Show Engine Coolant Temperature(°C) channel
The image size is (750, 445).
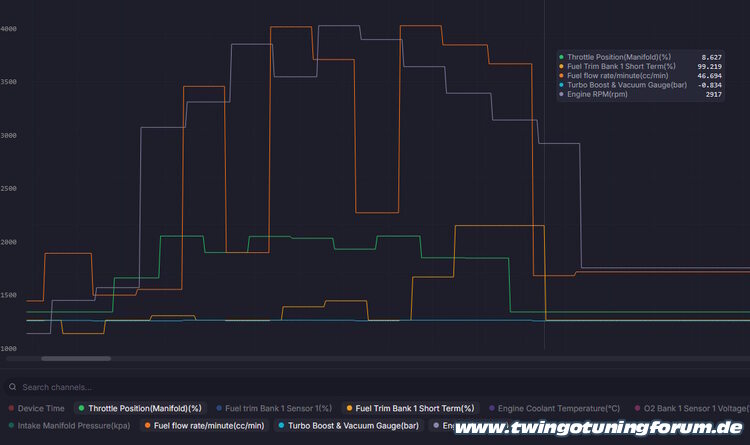coord(554,408)
